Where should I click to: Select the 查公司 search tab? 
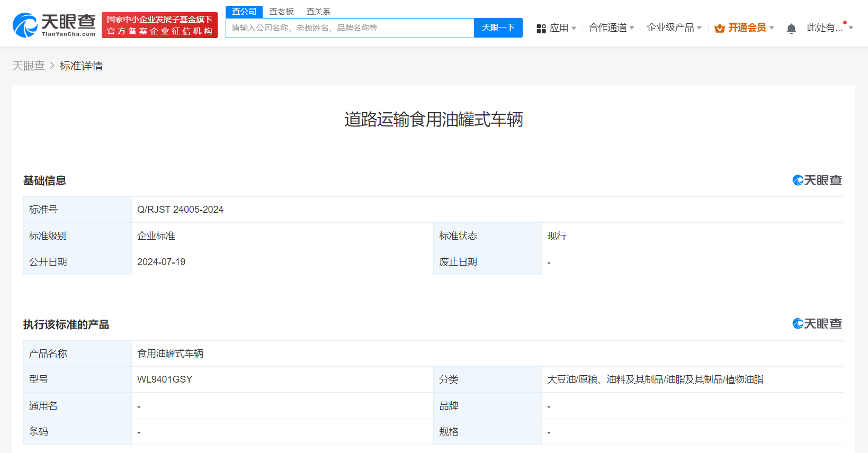click(x=244, y=12)
